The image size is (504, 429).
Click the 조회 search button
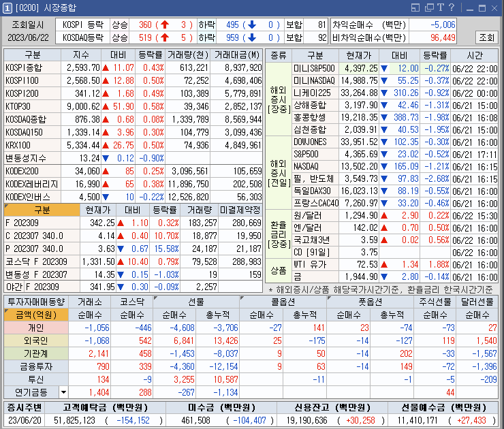pos(486,37)
